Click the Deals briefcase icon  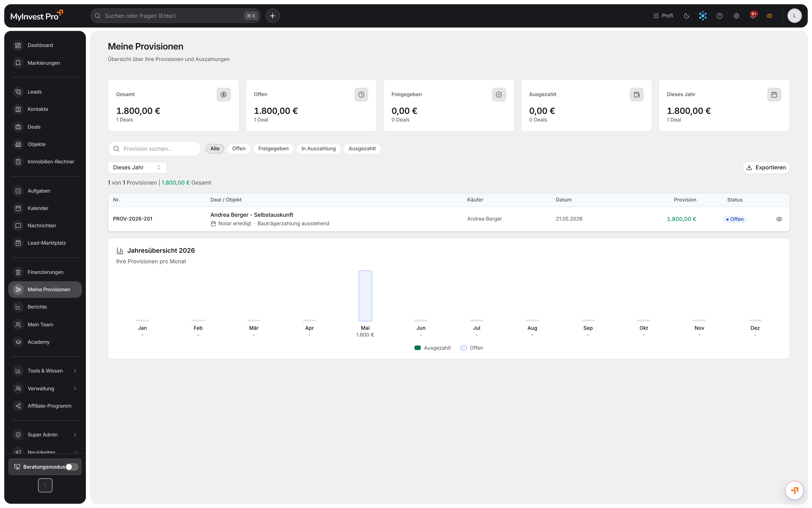point(18,127)
